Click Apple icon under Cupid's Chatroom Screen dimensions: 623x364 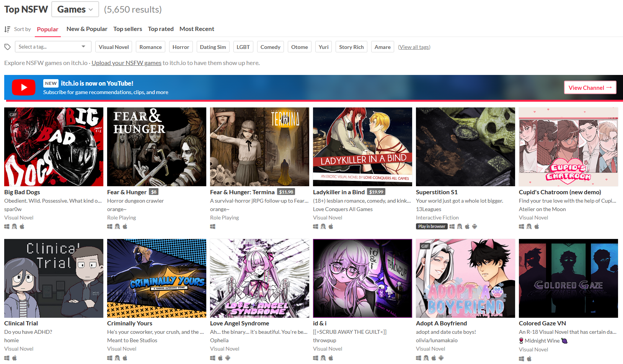pos(537,226)
